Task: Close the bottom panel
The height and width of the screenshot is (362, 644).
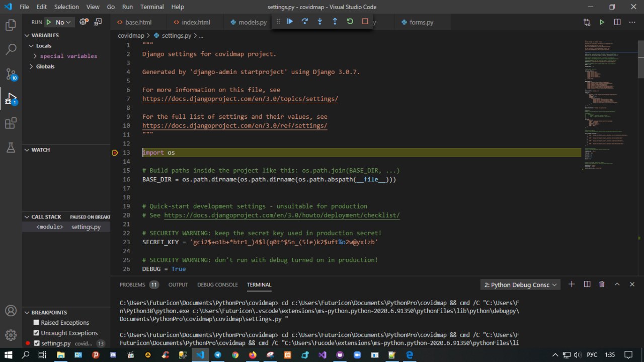Action: pos(632,284)
